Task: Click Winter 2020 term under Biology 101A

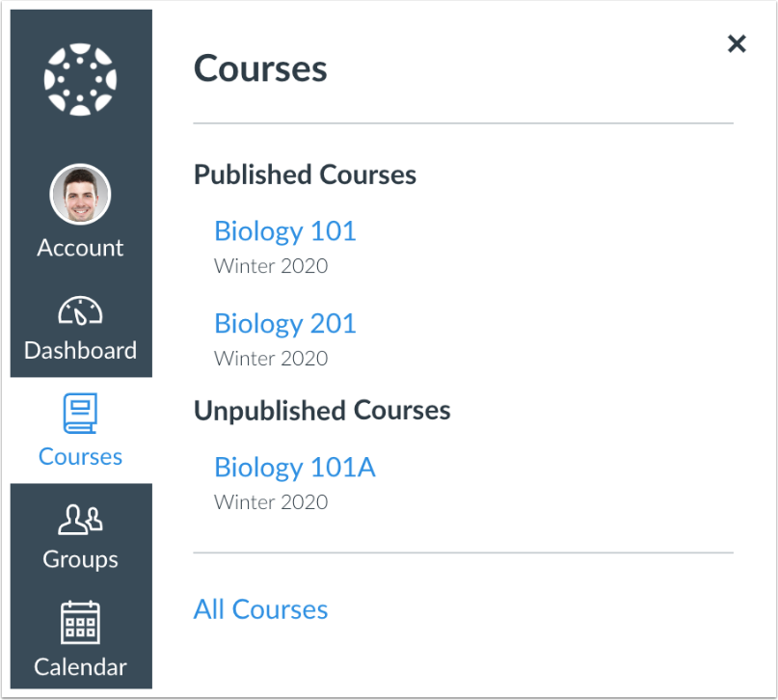Action: coord(271,502)
